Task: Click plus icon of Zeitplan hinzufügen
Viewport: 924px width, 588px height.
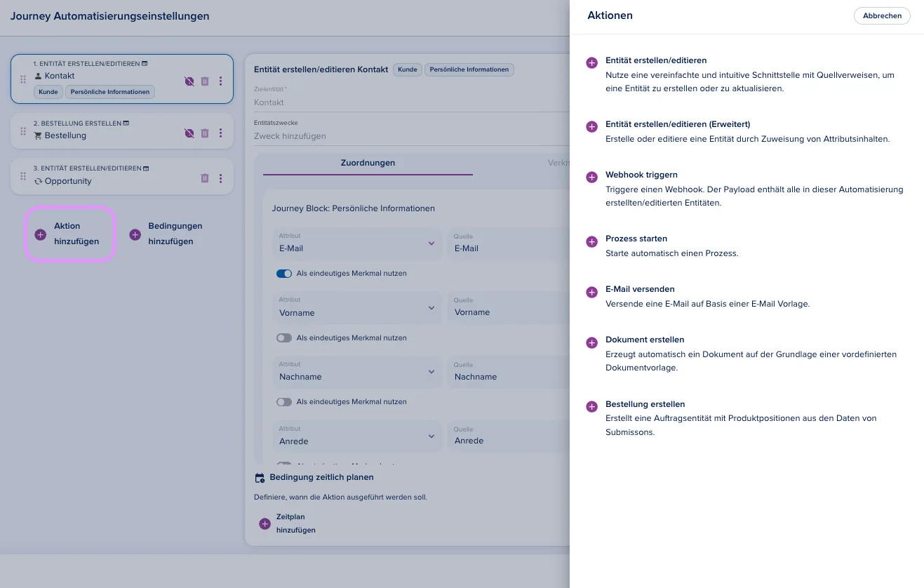Action: 265,524
